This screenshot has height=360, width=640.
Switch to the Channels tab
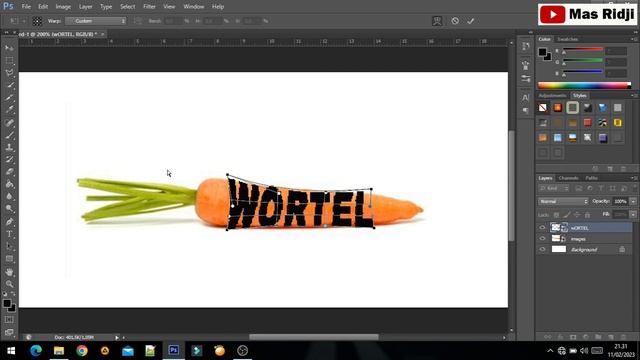point(568,178)
